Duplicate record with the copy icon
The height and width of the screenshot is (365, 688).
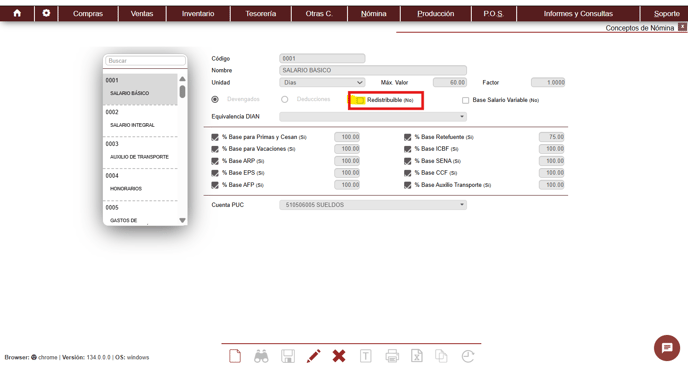(x=441, y=356)
